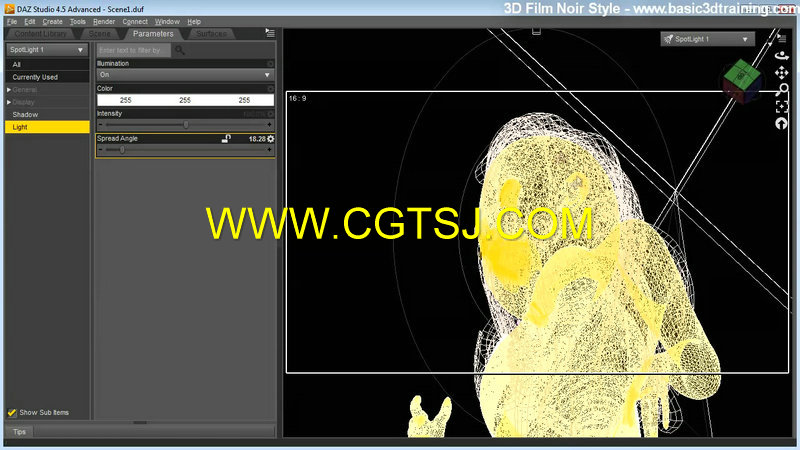Toggle the Show Sub Items checkbox

[x=12, y=412]
